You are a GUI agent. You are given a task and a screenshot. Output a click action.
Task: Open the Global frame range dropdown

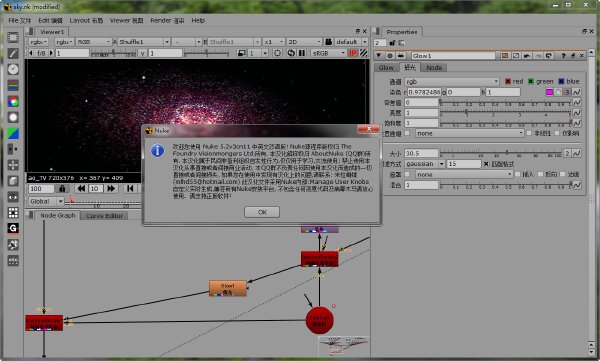click(46, 201)
